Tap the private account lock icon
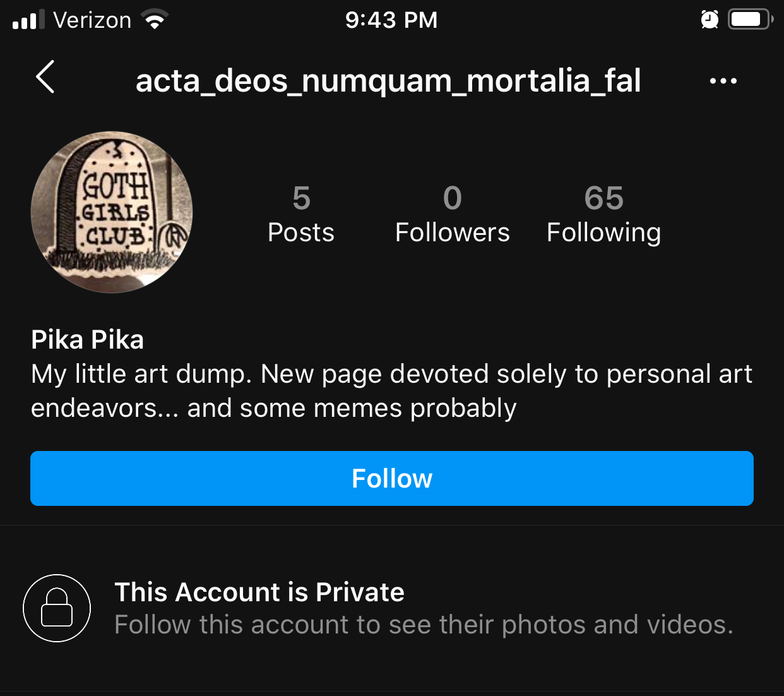This screenshot has width=784, height=696. (57, 608)
